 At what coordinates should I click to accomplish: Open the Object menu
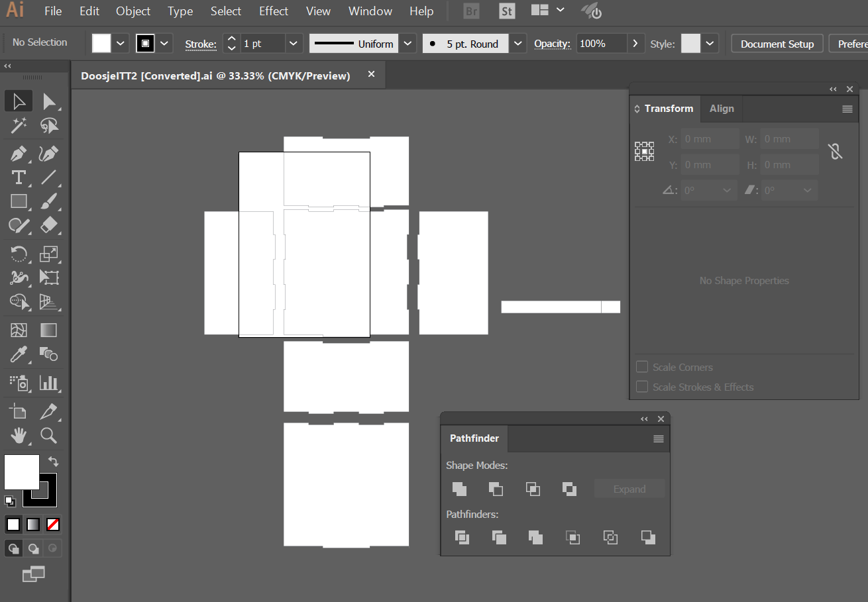coord(133,11)
